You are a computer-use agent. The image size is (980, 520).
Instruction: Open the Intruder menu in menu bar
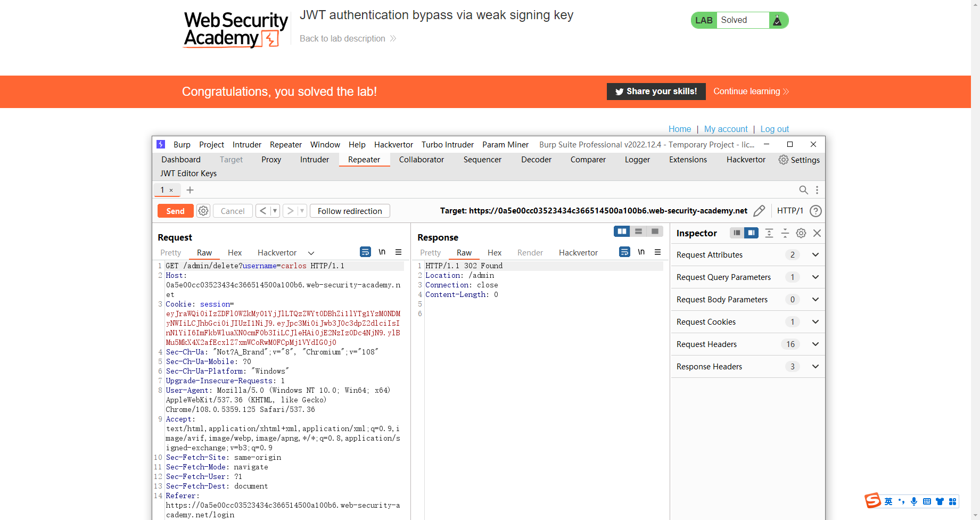tap(247, 145)
